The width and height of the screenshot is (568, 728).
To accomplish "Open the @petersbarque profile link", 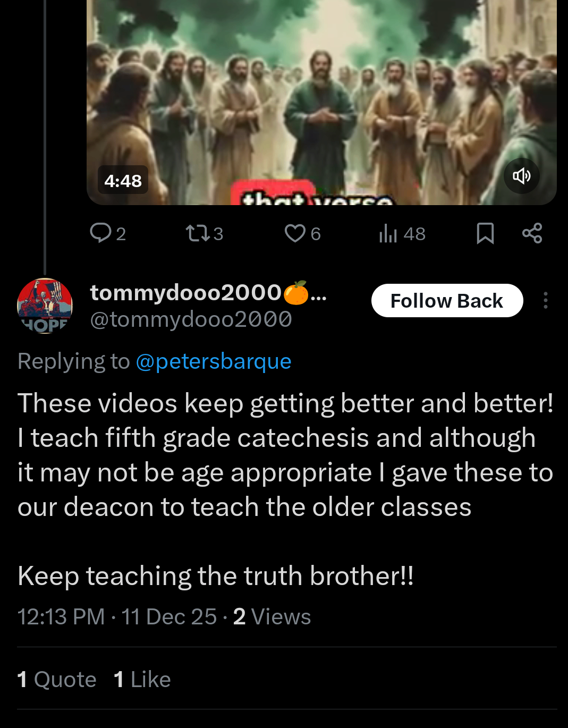I will point(214,361).
